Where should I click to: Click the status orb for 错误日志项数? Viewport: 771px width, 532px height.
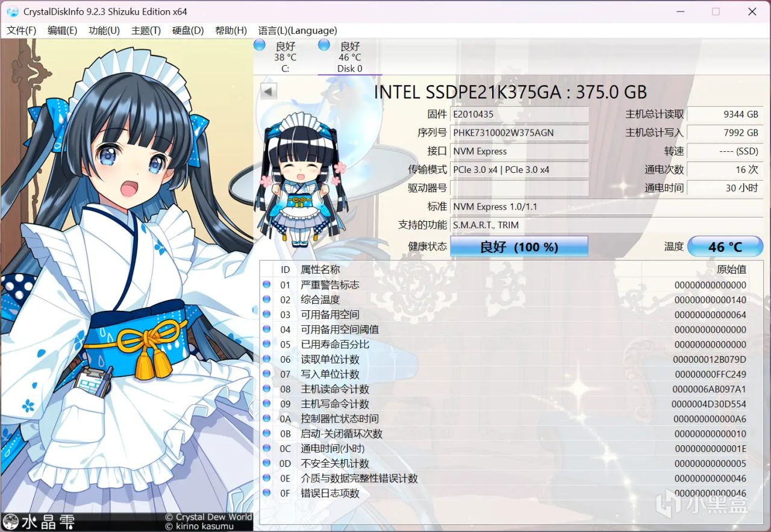point(266,493)
